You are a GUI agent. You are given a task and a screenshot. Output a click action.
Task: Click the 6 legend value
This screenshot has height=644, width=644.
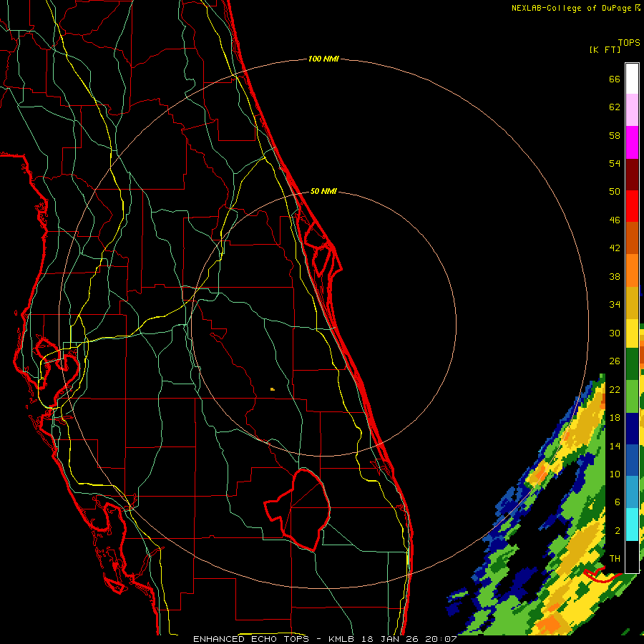coord(618,502)
